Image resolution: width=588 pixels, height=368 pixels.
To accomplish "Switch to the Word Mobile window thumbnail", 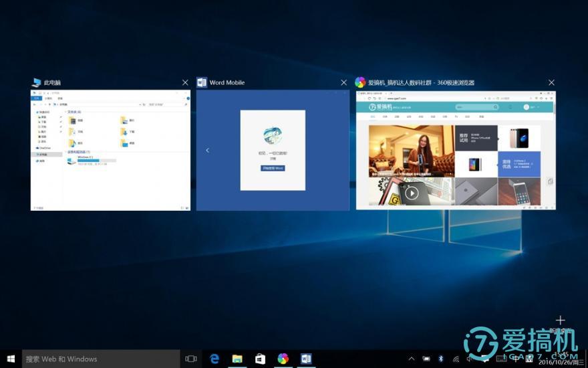I will [273, 150].
